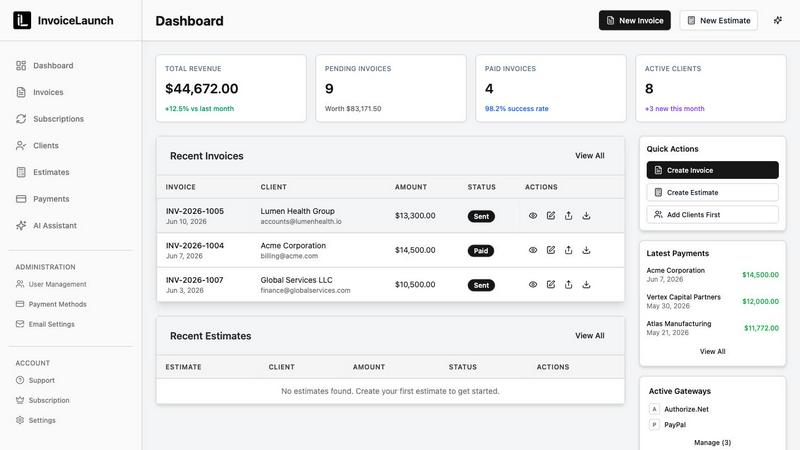Click the Sent badge for INV-2026-1007
This screenshot has height=450, width=800.
coord(481,285)
